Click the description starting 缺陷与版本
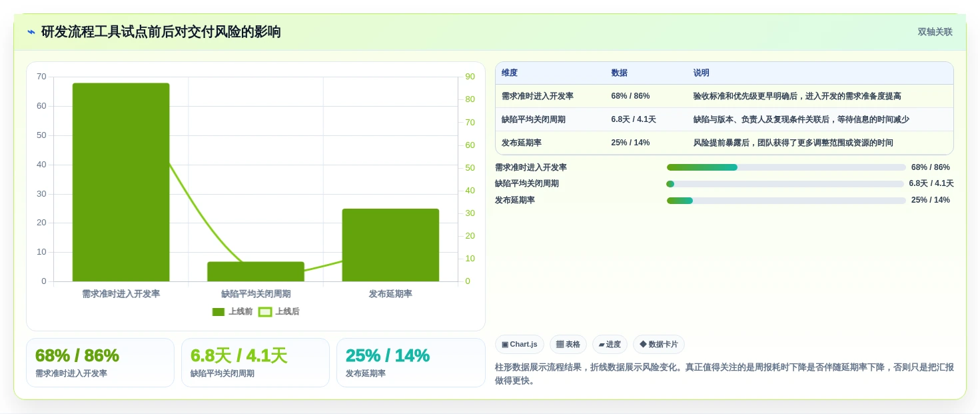This screenshot has width=980, height=414. click(801, 119)
